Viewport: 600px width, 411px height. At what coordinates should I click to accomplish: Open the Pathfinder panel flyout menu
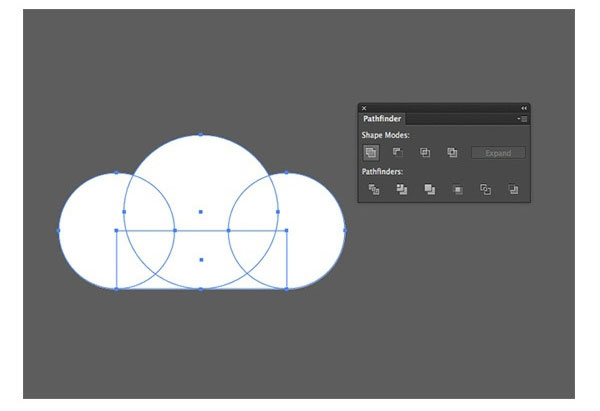coord(522,119)
